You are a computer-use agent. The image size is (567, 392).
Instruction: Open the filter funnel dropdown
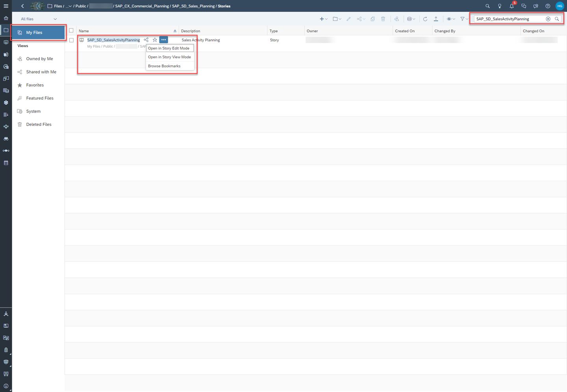[x=464, y=19]
